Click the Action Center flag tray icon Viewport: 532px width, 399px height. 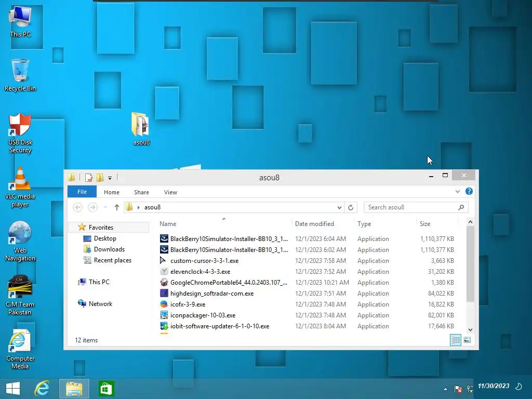458,389
